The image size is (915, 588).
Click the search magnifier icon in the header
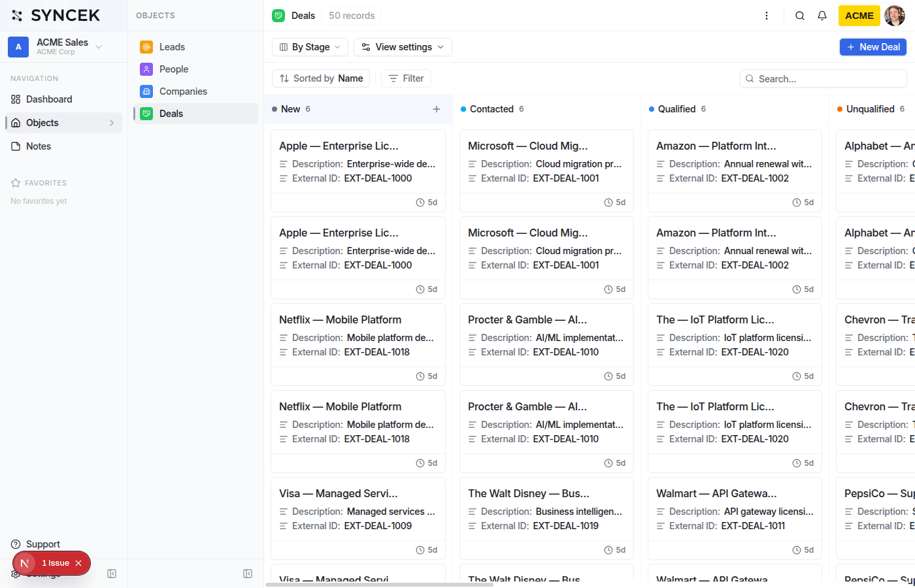click(800, 16)
